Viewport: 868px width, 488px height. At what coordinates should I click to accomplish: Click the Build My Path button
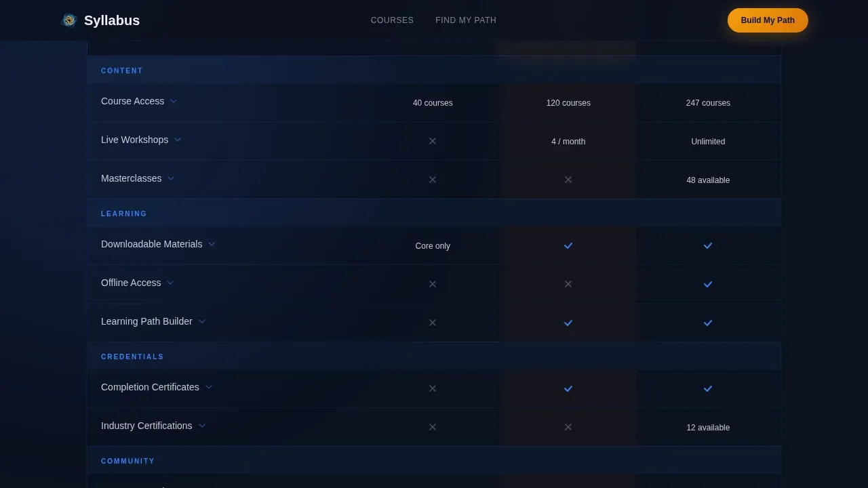click(x=768, y=20)
